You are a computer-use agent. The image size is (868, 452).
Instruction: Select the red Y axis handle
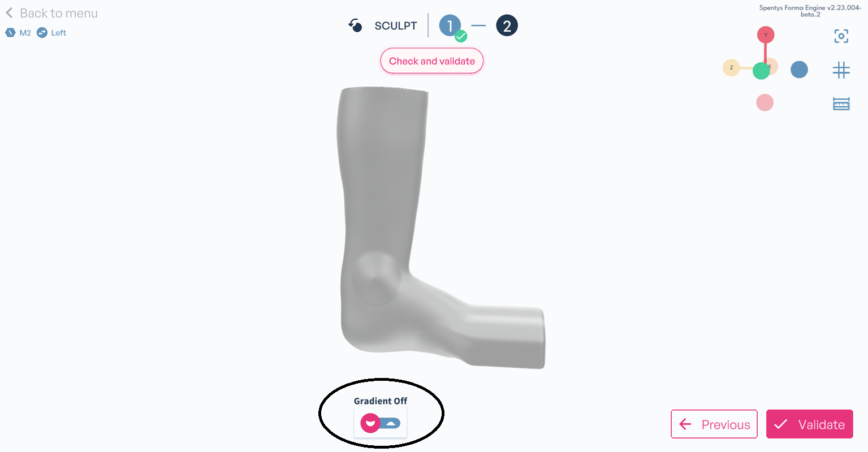click(x=766, y=35)
